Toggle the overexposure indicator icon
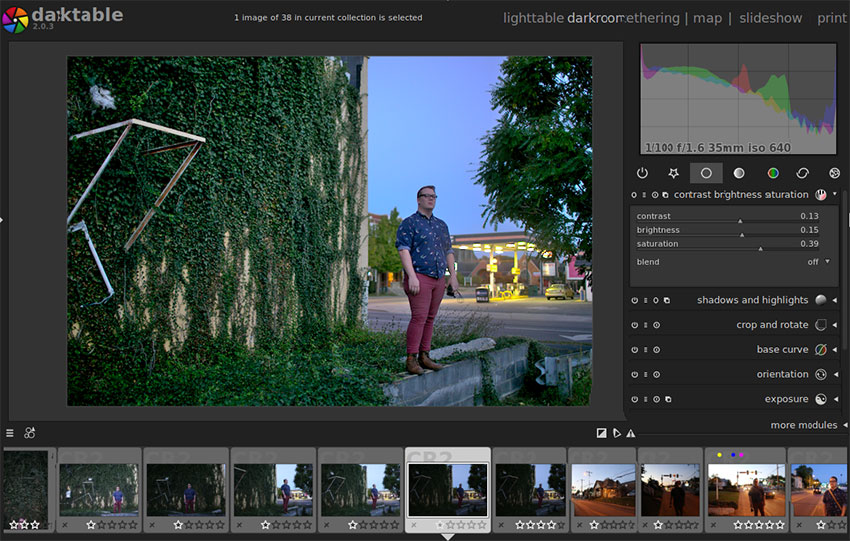The height and width of the screenshot is (541, 850). (601, 433)
